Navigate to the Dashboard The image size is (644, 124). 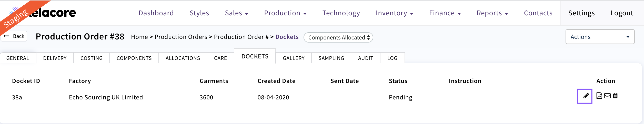[156, 13]
